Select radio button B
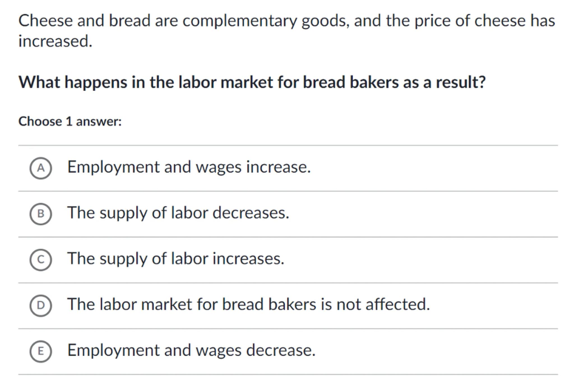 pos(41,214)
